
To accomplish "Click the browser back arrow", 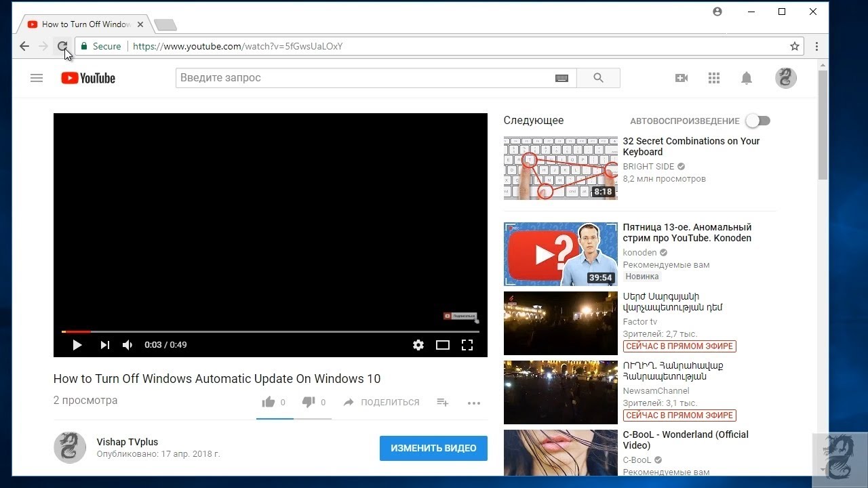I will 24,46.
